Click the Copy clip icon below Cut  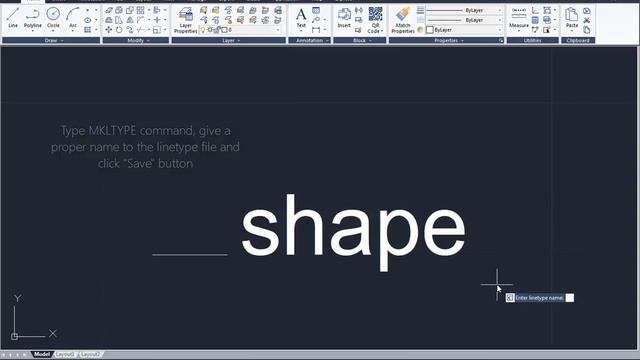[587, 30]
